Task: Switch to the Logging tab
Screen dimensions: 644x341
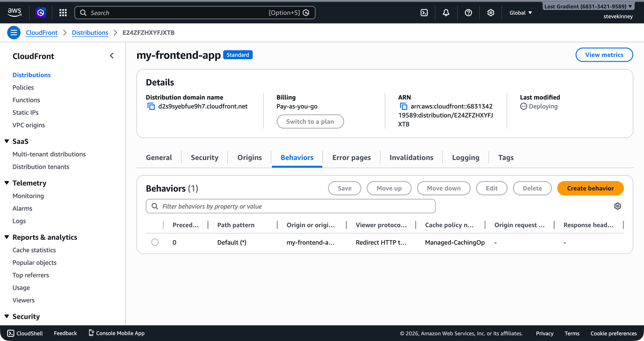Action: click(x=466, y=158)
